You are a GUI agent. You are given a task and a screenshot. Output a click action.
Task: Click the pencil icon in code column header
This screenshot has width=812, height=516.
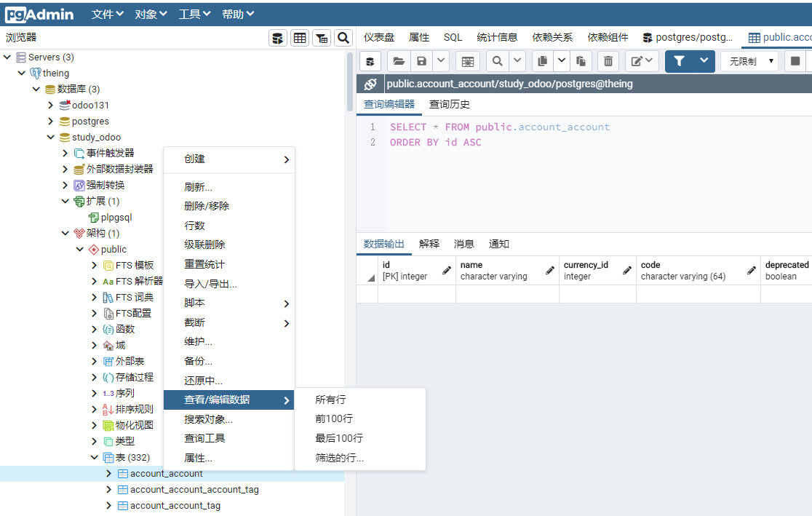click(752, 270)
